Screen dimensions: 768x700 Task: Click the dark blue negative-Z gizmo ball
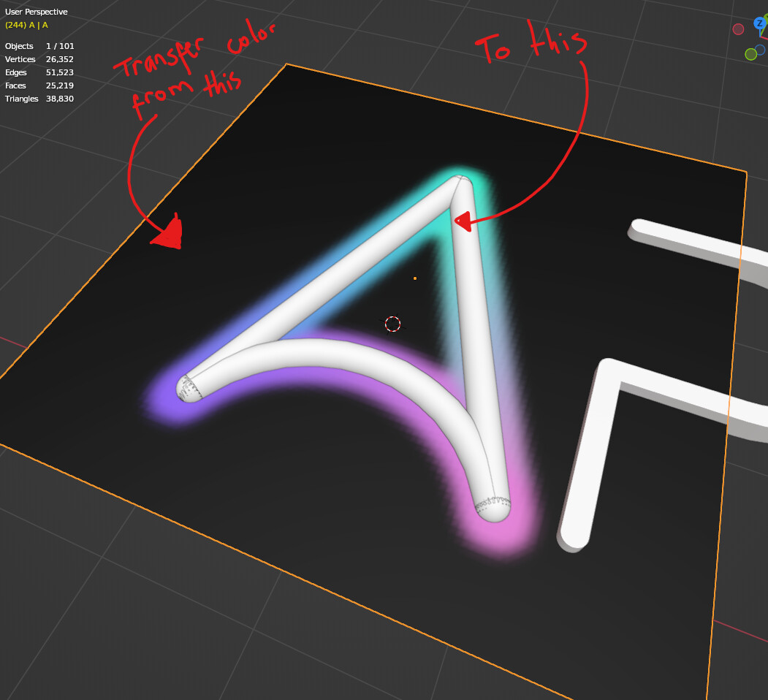coord(760,50)
